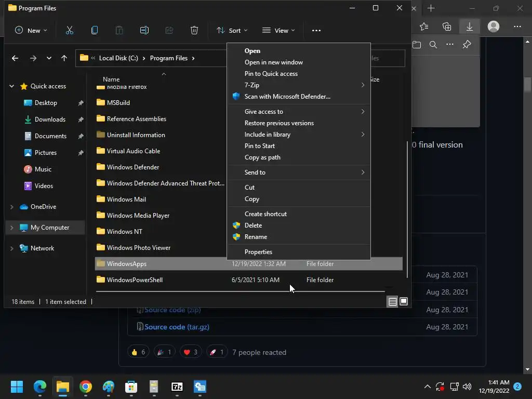Screen dimensions: 532x399
Task: Click the Cut scissors icon in toolbar
Action: coord(69,31)
